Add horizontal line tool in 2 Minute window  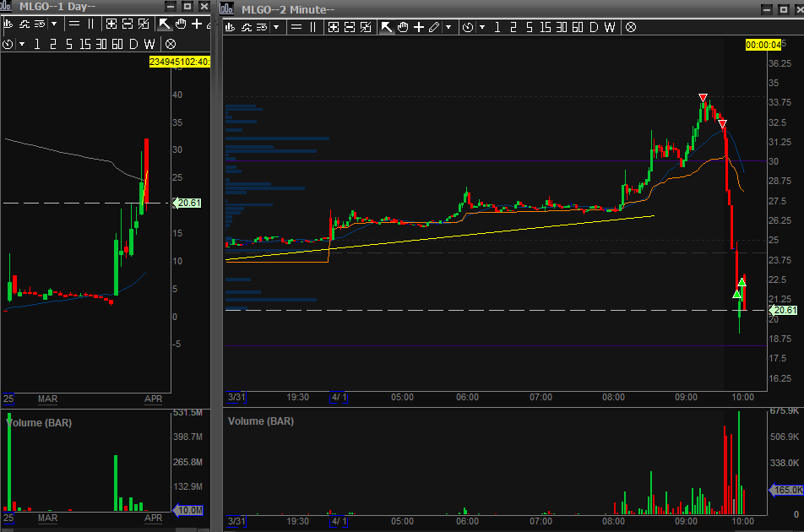click(x=296, y=27)
